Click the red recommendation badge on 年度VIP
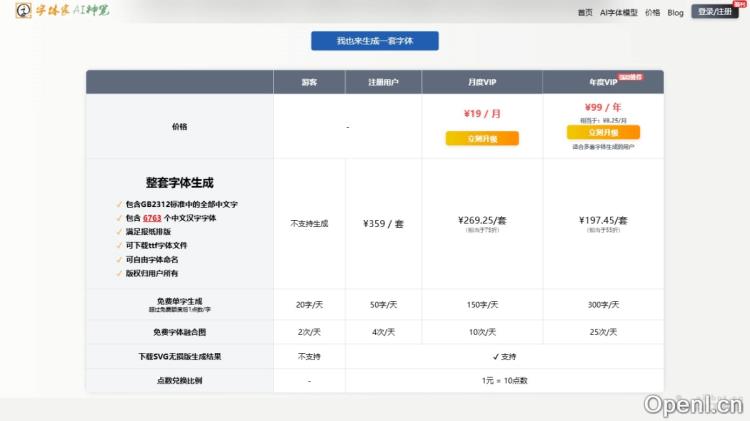Screen dimensions: 750x421 (629, 76)
